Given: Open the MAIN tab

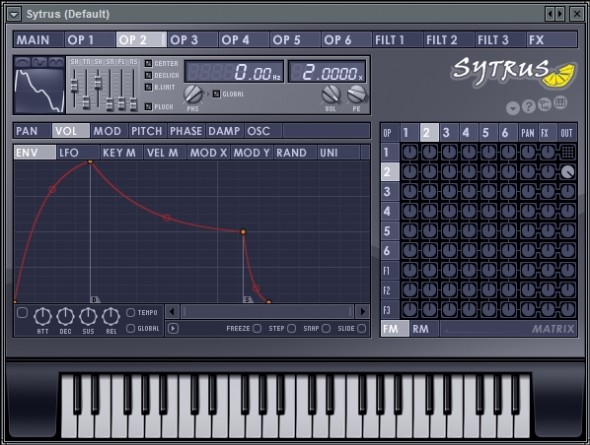Looking at the screenshot, I should pyautogui.click(x=38, y=40).
